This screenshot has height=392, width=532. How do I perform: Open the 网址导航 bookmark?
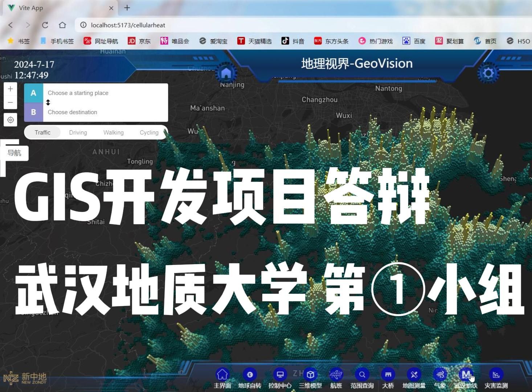tap(101, 41)
